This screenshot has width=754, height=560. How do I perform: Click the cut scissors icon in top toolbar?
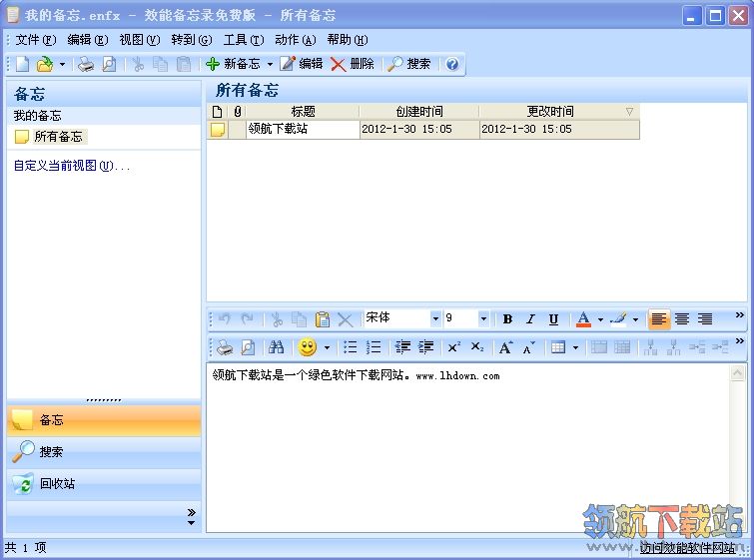tap(138, 64)
